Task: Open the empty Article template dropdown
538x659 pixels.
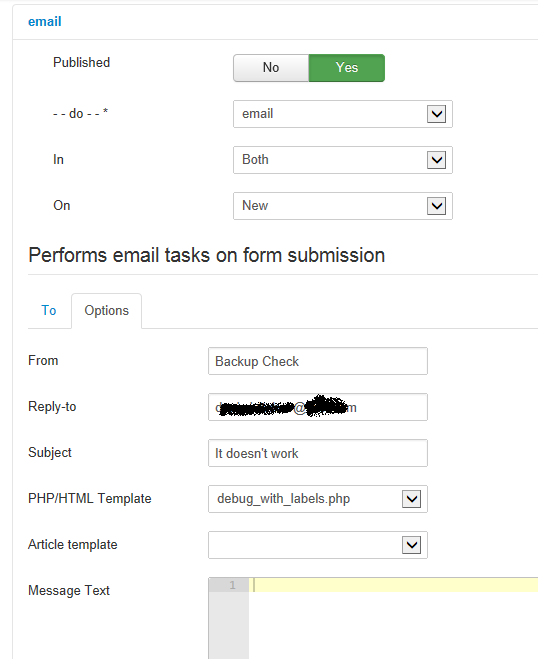Action: point(318,545)
